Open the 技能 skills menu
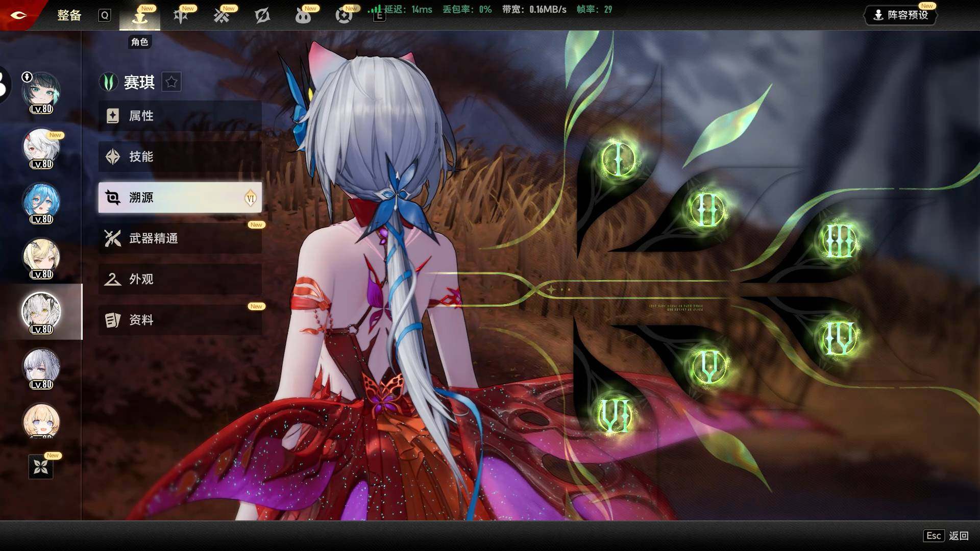The image size is (980, 551). coord(180,157)
